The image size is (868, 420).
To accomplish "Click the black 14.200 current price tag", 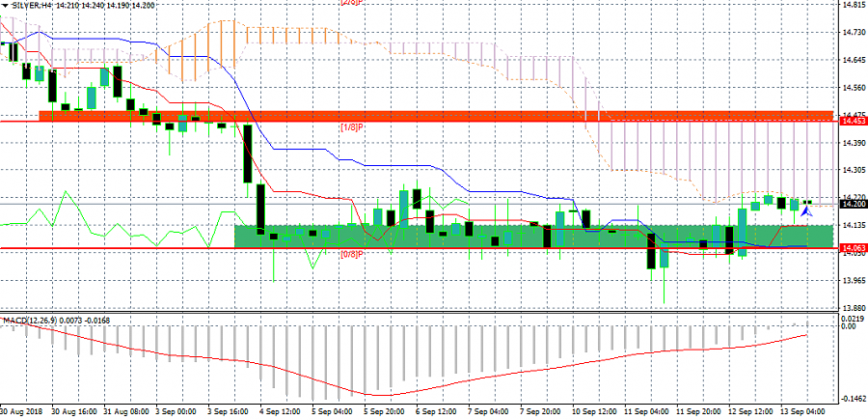I will [x=852, y=204].
